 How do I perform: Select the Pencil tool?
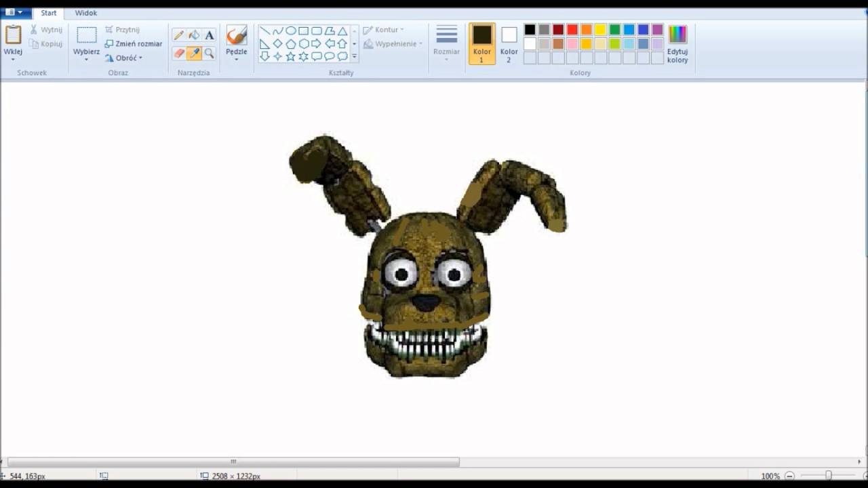pos(179,35)
